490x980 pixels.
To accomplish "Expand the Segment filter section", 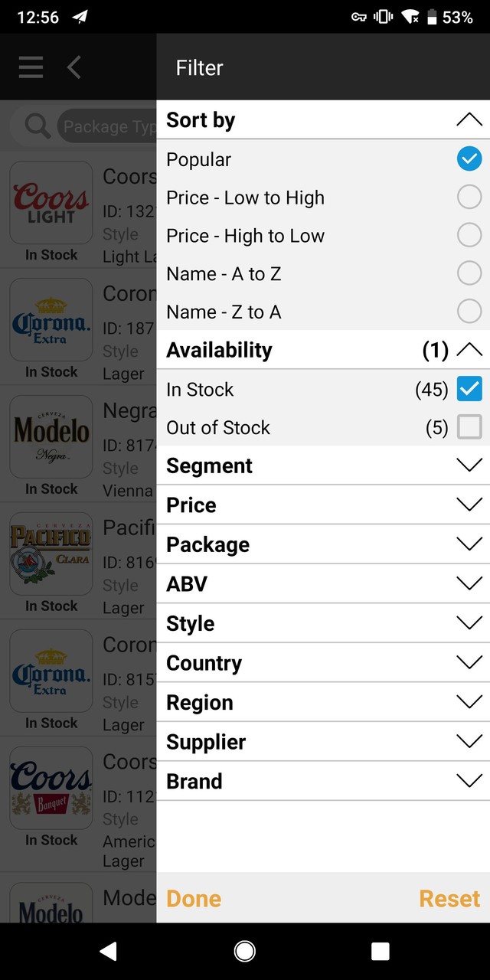I will (x=322, y=465).
